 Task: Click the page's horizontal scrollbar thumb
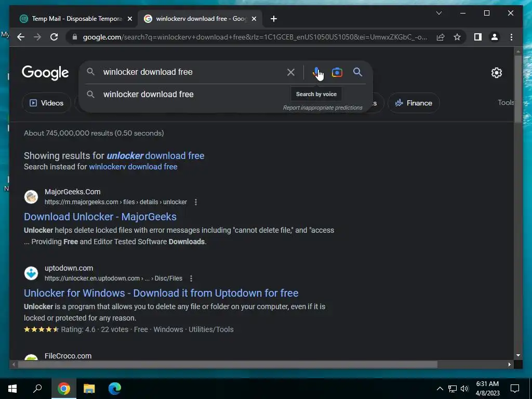[228, 364]
